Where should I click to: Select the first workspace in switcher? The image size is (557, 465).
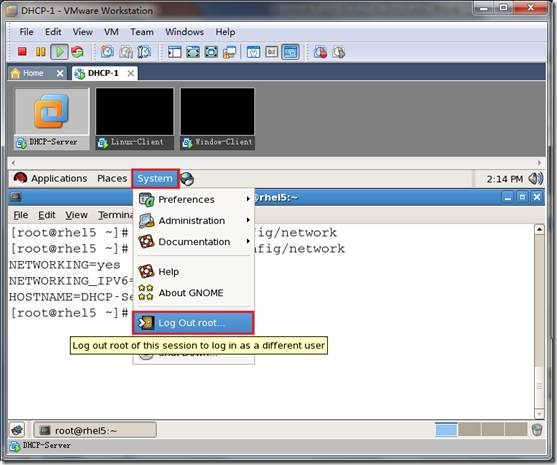[x=446, y=429]
